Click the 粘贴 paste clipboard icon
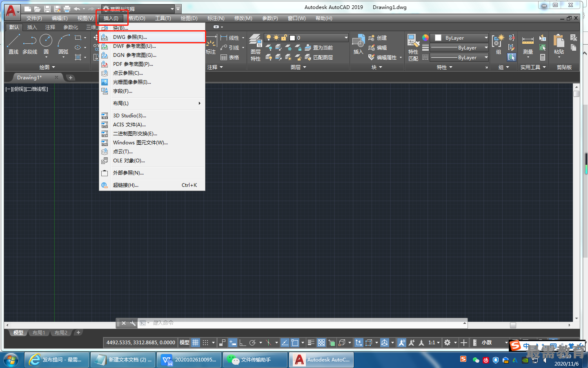 click(x=559, y=41)
